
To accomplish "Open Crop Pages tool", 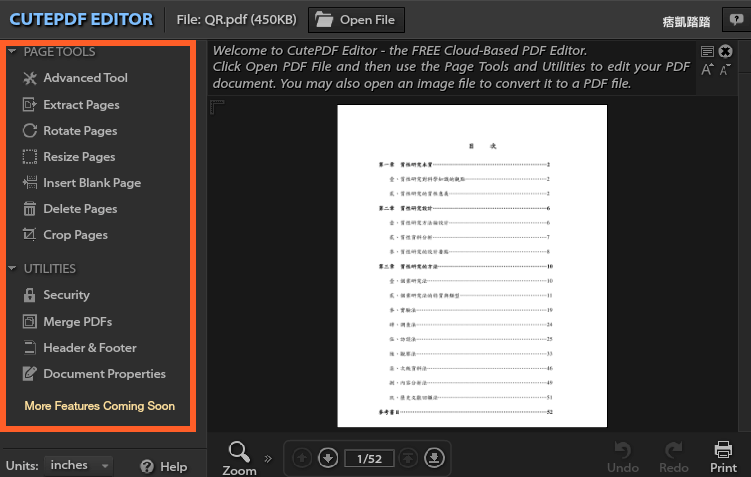I will 65,235.
